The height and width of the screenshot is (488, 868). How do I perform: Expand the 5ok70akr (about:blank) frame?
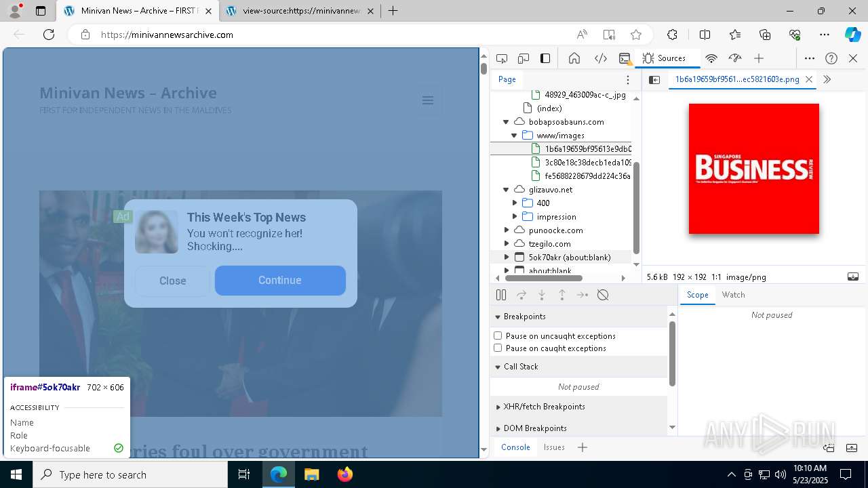coord(506,258)
